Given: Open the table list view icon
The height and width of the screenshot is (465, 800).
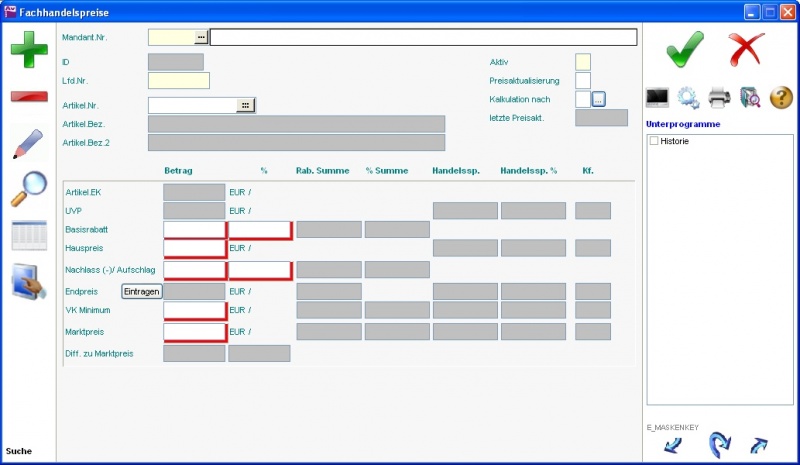Looking at the screenshot, I should [29, 236].
